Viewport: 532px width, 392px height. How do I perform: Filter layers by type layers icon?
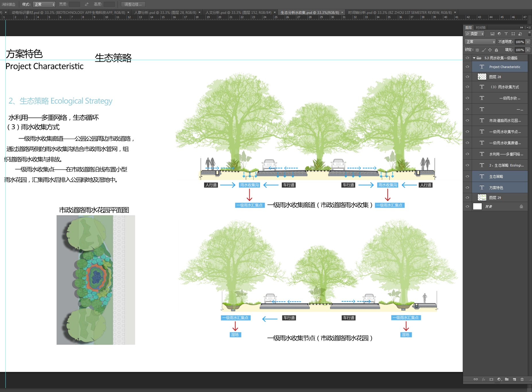[506, 34]
